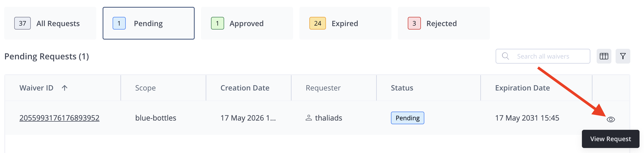Sort by Expiration Date column header
The height and width of the screenshot is (153, 644).
click(x=522, y=88)
